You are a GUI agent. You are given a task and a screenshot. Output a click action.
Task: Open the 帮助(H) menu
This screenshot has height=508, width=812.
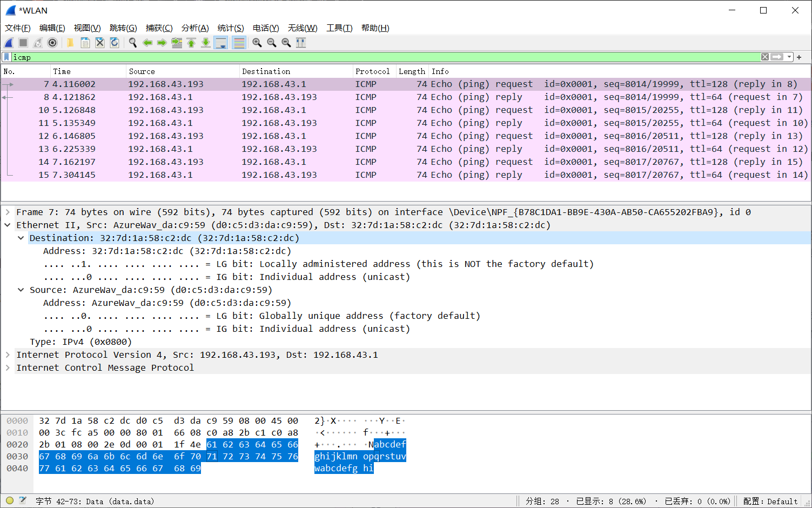coord(375,28)
